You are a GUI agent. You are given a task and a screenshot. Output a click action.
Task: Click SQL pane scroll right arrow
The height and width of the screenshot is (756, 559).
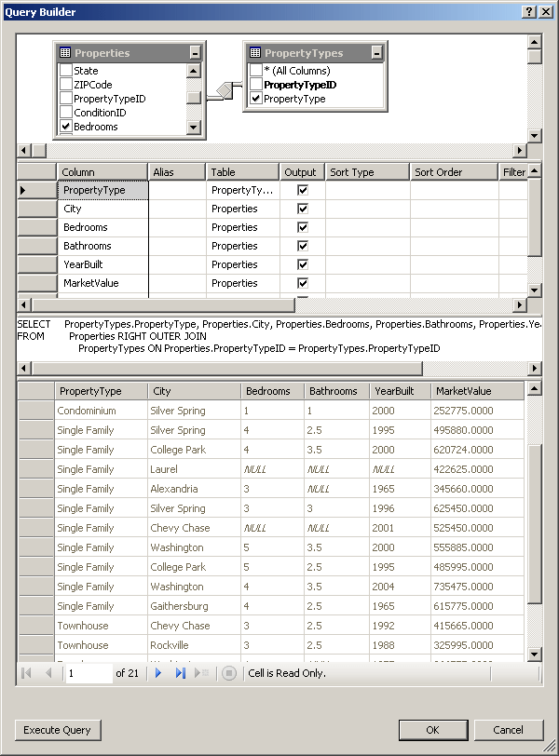534,369
